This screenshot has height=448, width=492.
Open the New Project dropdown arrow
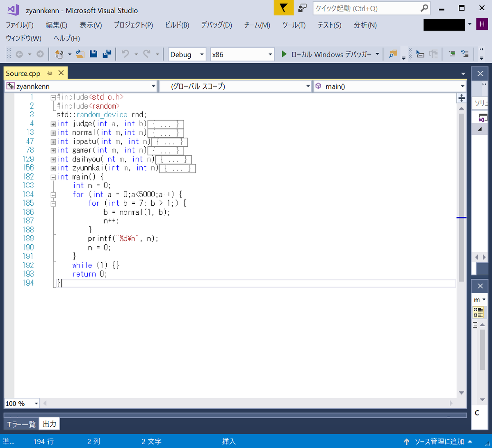(x=69, y=54)
